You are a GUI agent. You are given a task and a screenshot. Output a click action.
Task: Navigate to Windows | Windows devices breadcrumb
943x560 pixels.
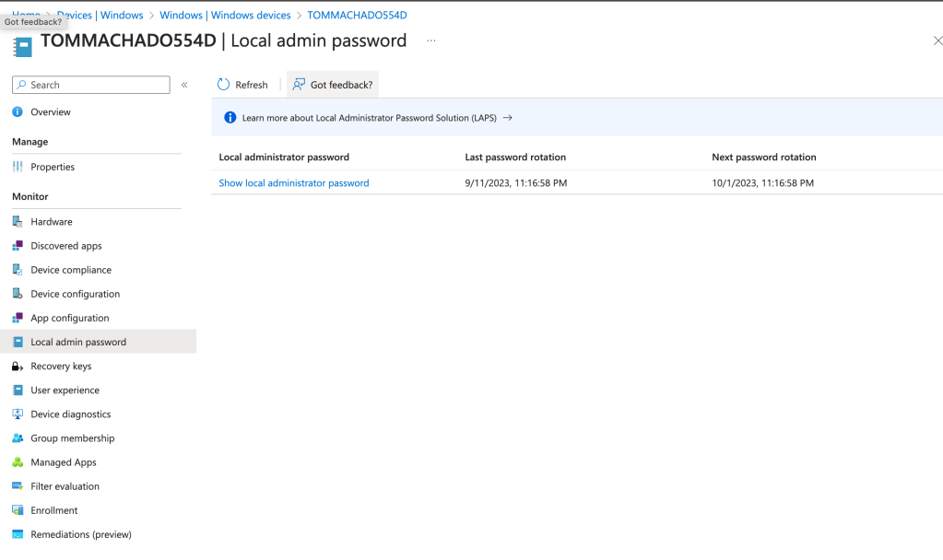click(225, 15)
